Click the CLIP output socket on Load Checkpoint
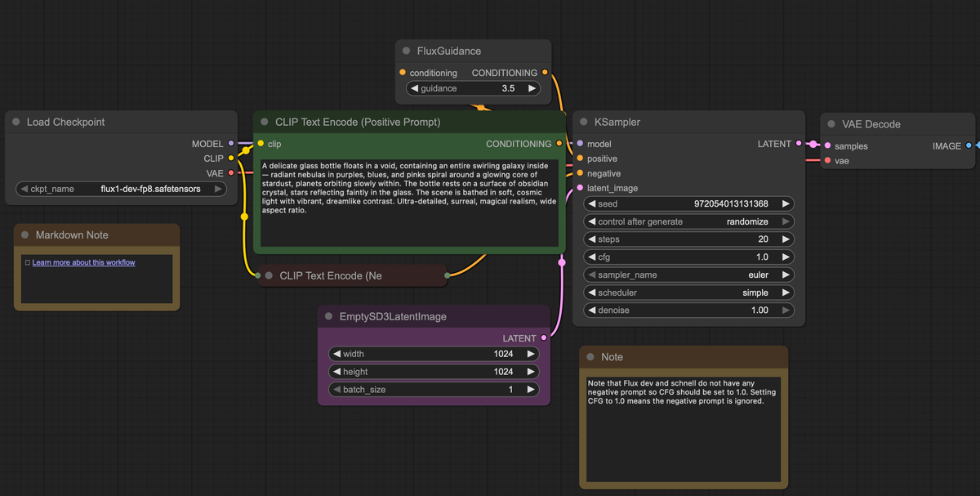Viewport: 980px width, 496px height. 231,159
